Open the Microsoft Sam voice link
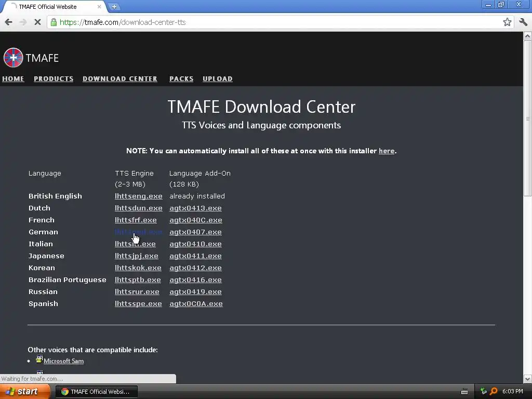This screenshot has height=399, width=532. point(64,361)
